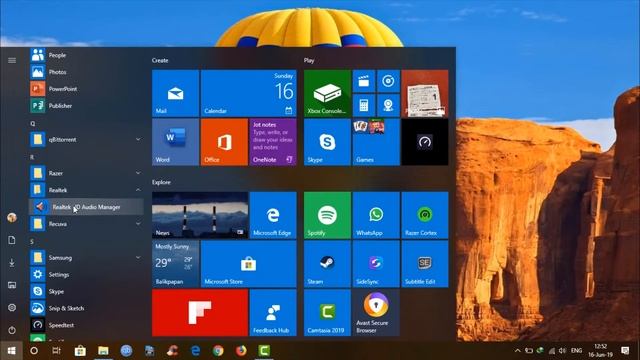This screenshot has height=360, width=640.
Task: Open Snip & Sketch in the app list
Action: (x=87, y=308)
